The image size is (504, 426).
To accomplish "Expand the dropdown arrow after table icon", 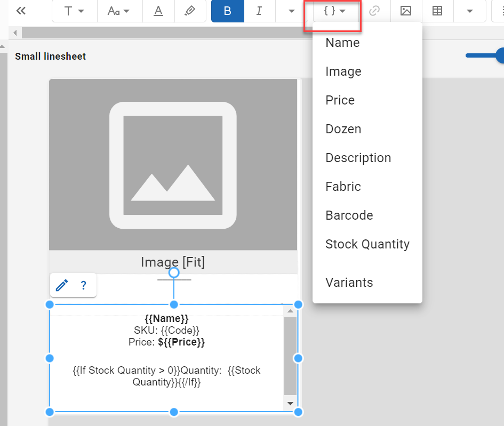I will [x=470, y=11].
